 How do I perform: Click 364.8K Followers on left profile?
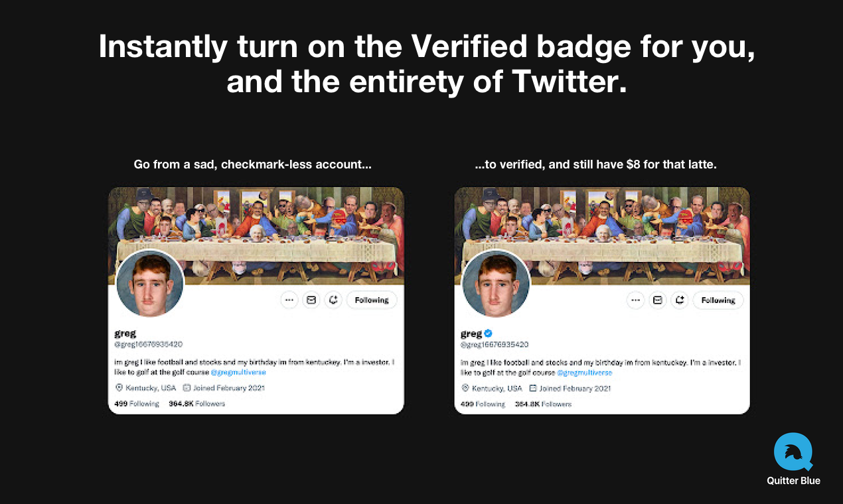click(197, 403)
